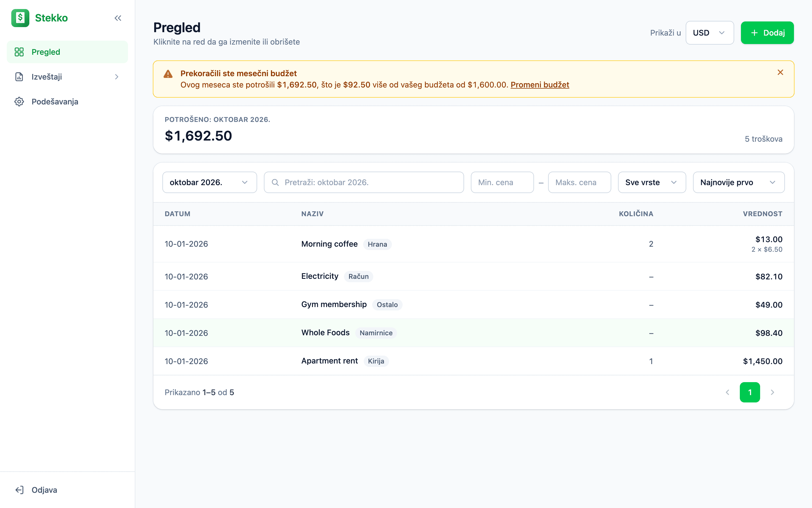Open the Sve vrste category filter
812x508 pixels.
tap(652, 182)
